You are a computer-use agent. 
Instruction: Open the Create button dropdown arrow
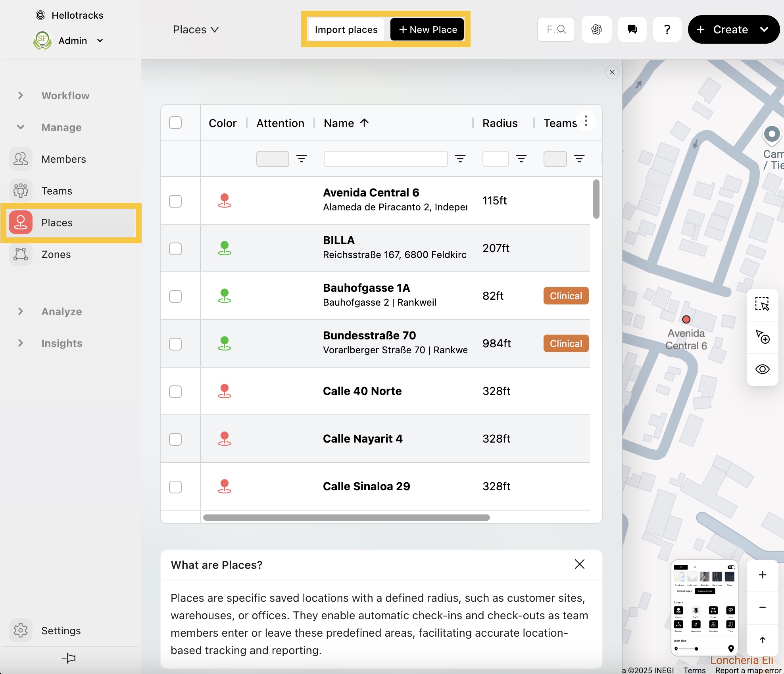pos(764,29)
